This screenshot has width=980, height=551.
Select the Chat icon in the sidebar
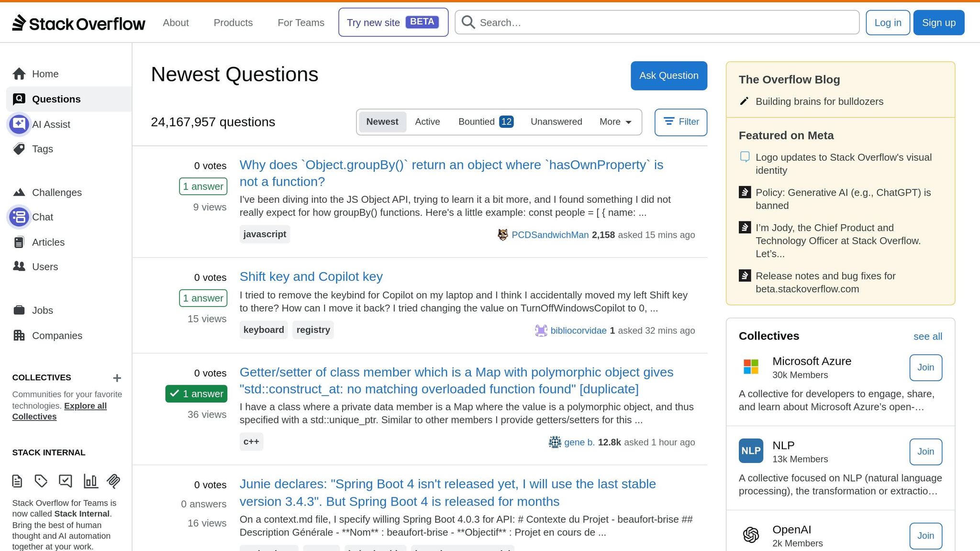19,217
